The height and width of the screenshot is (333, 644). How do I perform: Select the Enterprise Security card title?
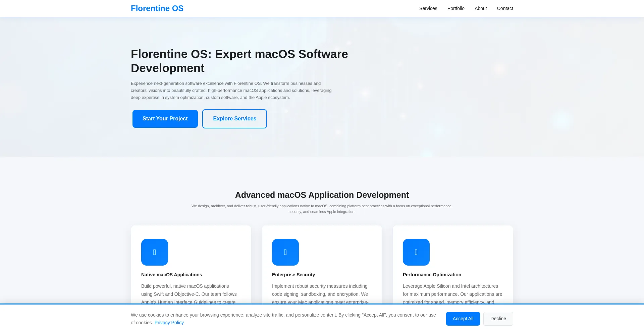[x=293, y=275]
